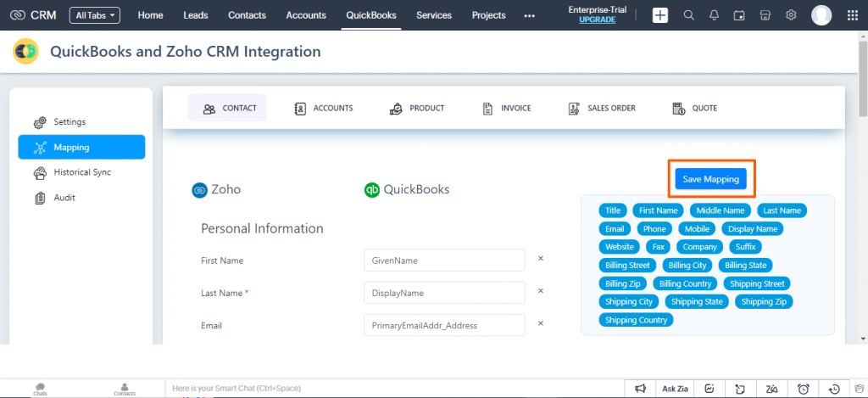Switch to the Contacts tab

pos(247,15)
